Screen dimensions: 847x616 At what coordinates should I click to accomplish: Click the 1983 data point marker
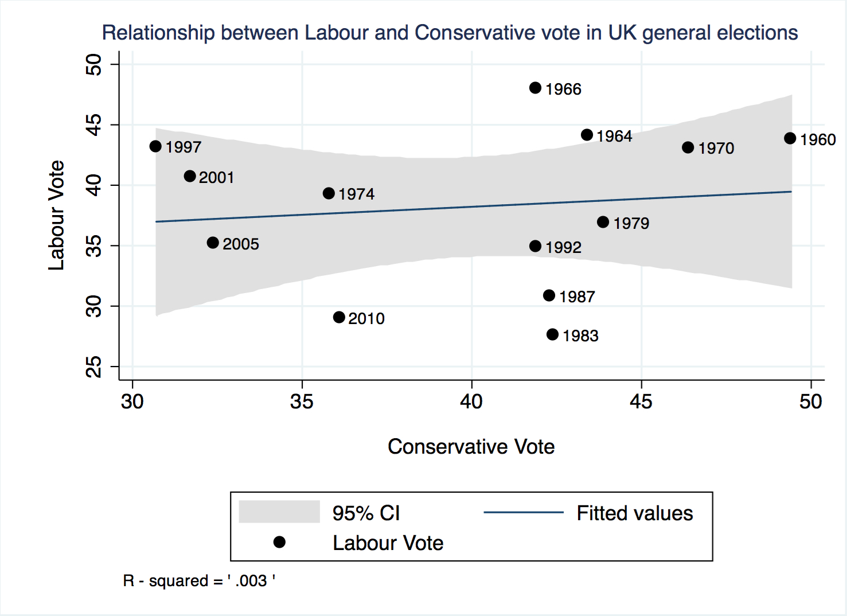pos(552,334)
